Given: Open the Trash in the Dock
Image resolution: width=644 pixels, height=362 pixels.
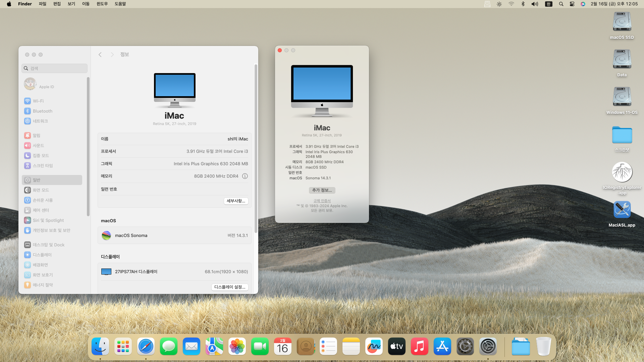Looking at the screenshot, I should (x=544, y=347).
